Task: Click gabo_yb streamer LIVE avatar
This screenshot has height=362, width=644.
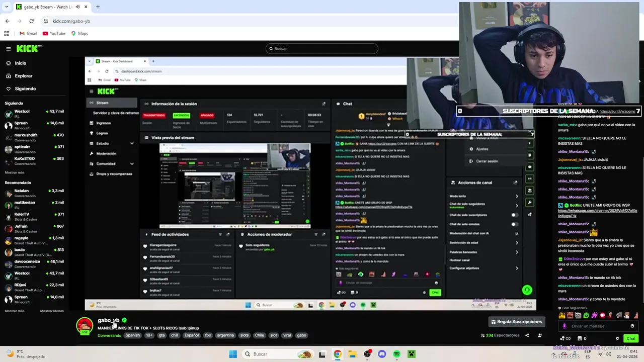Action: [85, 326]
